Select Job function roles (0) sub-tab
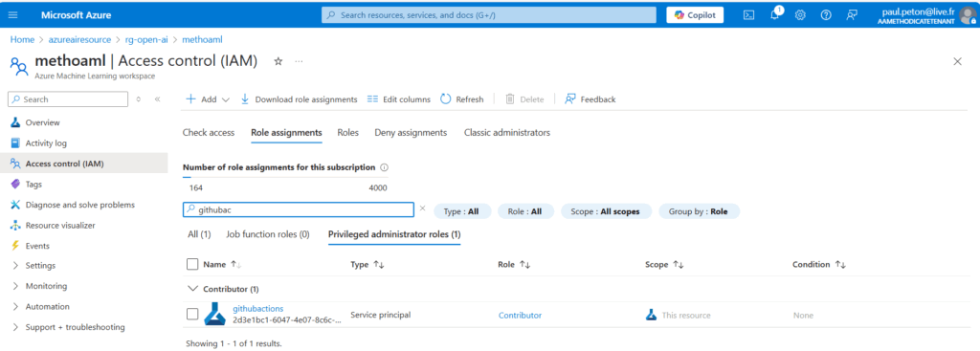Viewport: 980px width, 351px height. point(268,234)
